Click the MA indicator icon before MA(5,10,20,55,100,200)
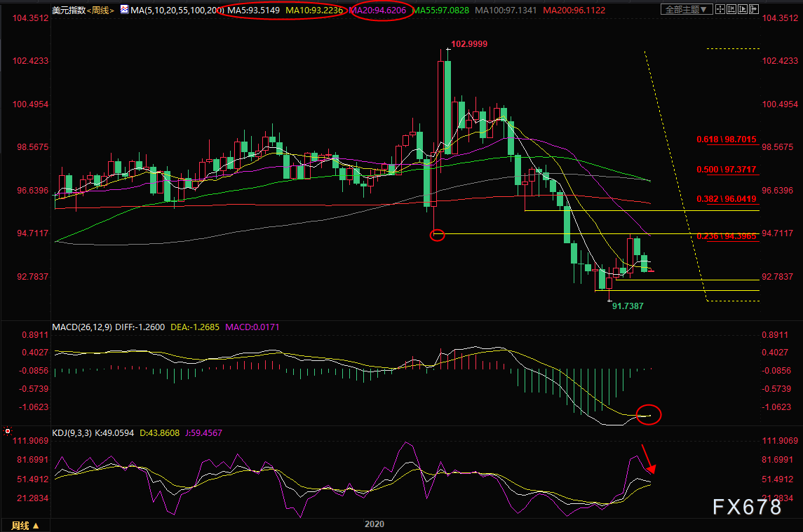 [x=124, y=10]
